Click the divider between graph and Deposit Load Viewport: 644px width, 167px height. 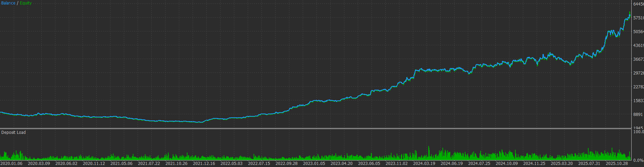coord(315,129)
